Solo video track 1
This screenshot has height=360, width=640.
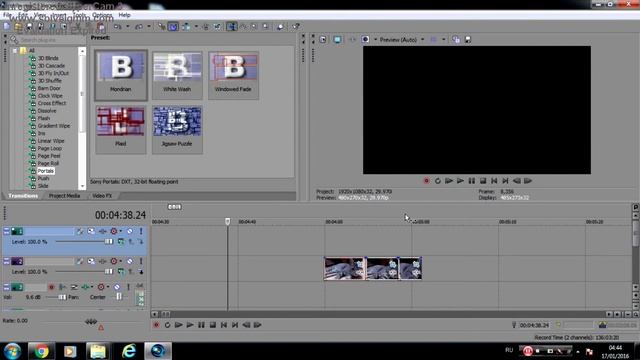coord(141,231)
